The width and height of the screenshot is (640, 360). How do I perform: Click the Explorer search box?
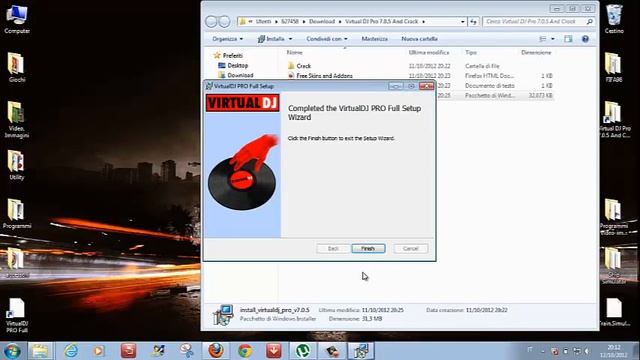tap(538, 21)
